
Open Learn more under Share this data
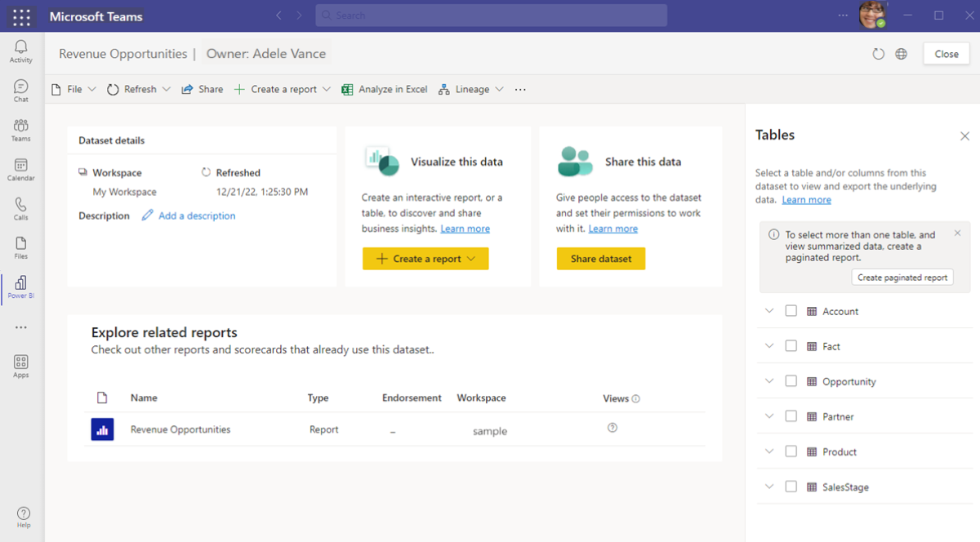tap(613, 229)
